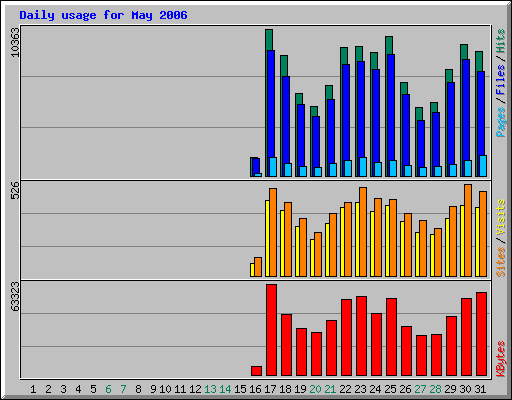Click the orange Sites bar for day 23
This screenshot has width=512, height=400.
click(x=363, y=232)
